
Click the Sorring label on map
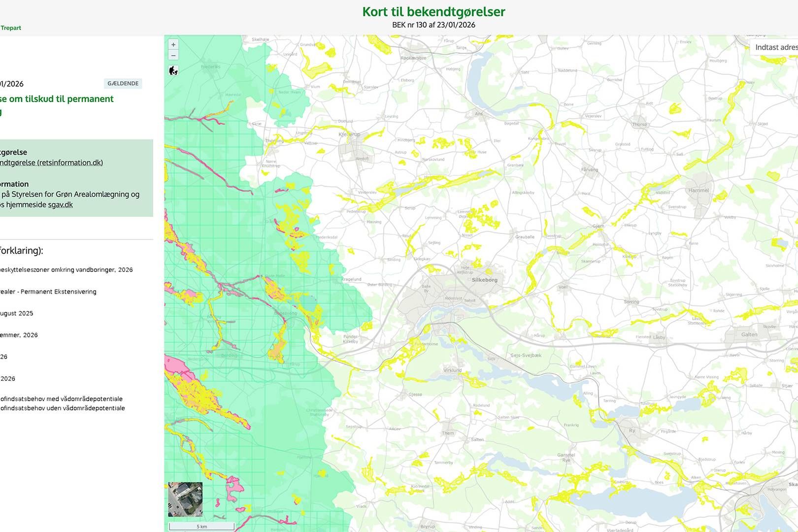(x=632, y=302)
